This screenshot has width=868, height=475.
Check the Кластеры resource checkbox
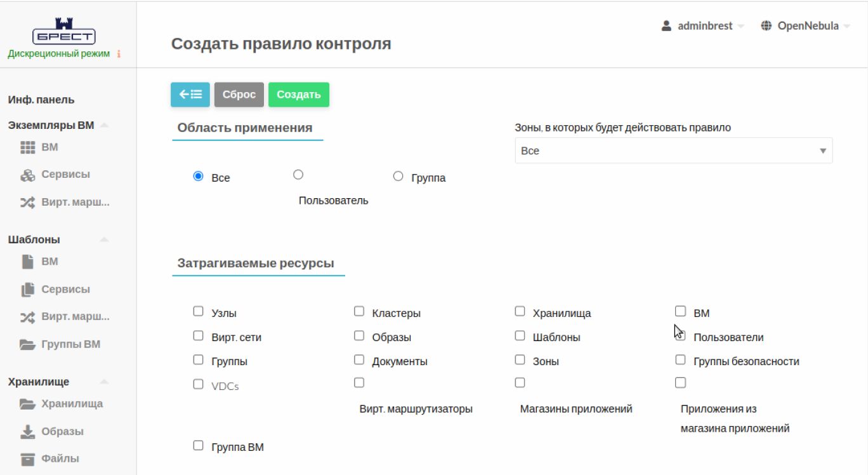359,311
